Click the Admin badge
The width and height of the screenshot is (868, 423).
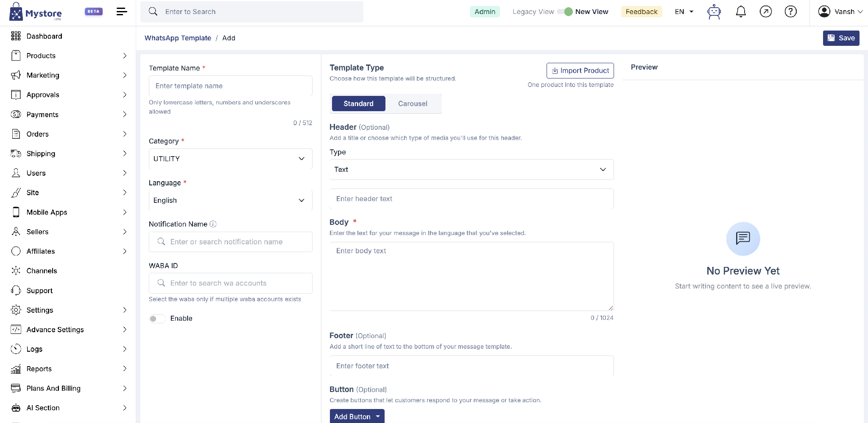point(485,11)
